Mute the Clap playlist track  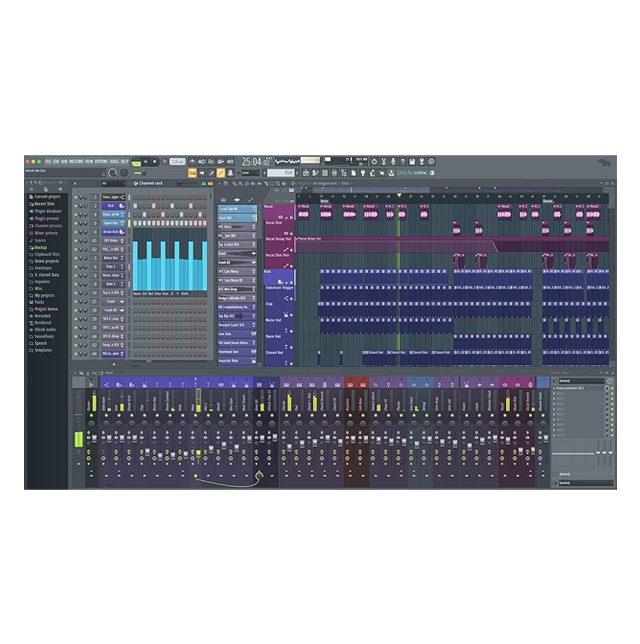291,315
